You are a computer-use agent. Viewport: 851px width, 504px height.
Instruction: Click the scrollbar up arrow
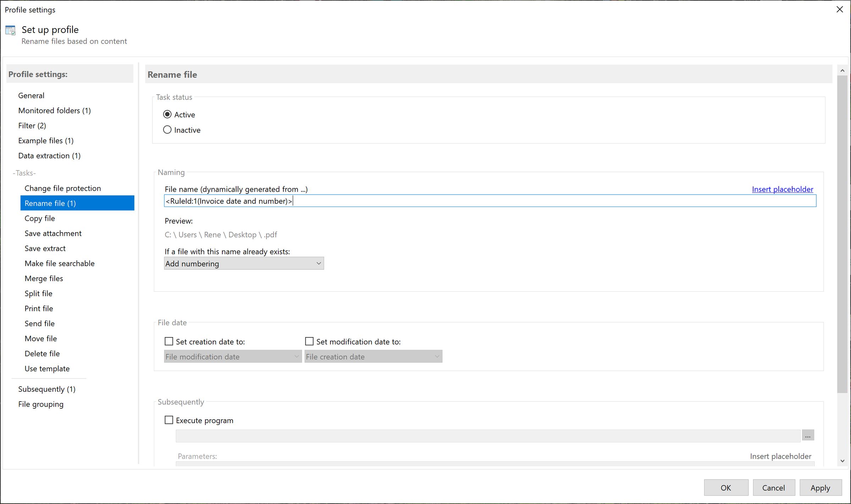click(x=842, y=70)
